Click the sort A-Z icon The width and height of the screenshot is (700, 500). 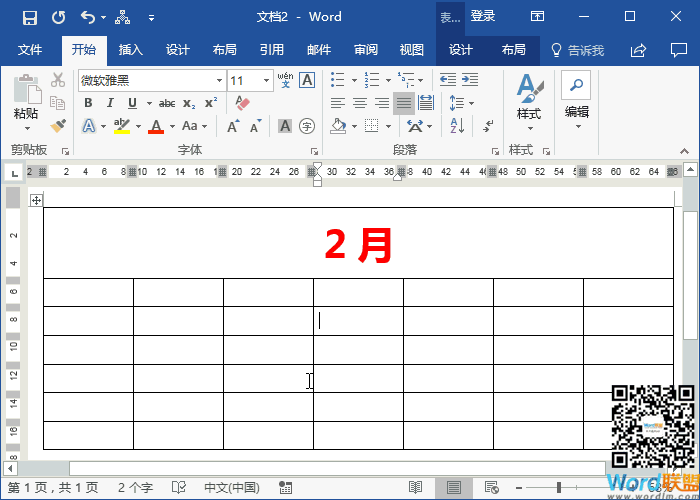tap(457, 126)
